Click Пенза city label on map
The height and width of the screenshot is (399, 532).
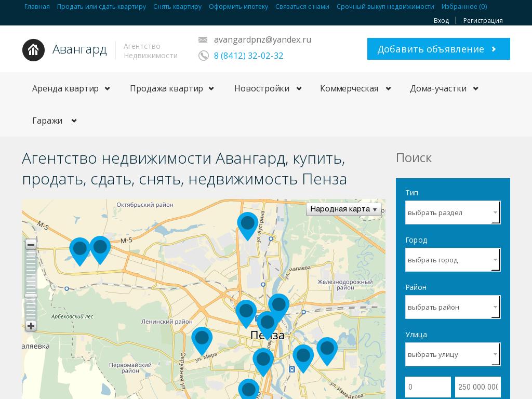tap(268, 335)
